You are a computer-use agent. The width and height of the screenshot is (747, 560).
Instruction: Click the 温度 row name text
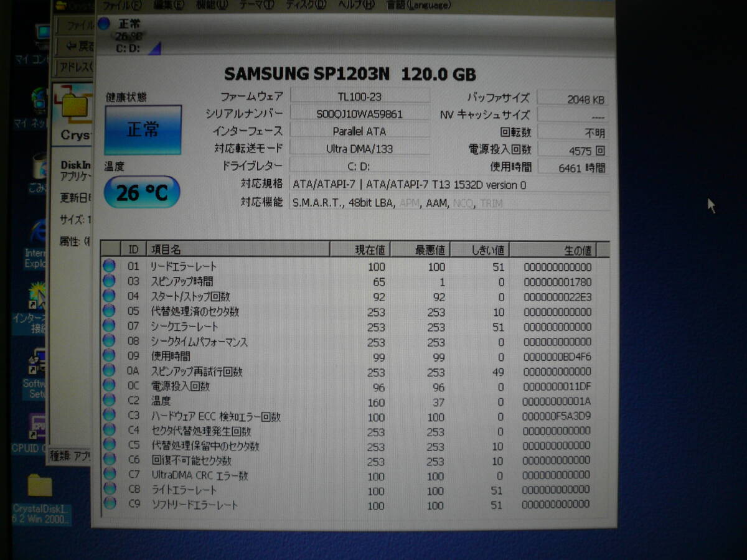click(161, 401)
